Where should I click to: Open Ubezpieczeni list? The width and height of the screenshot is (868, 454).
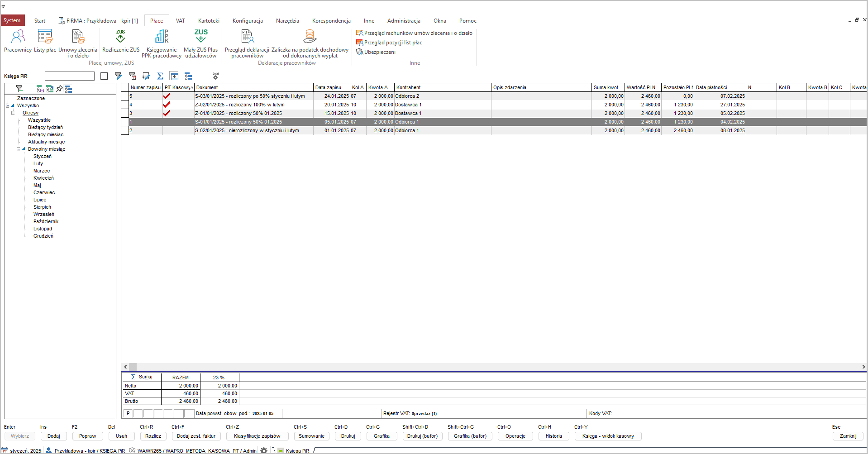376,52
